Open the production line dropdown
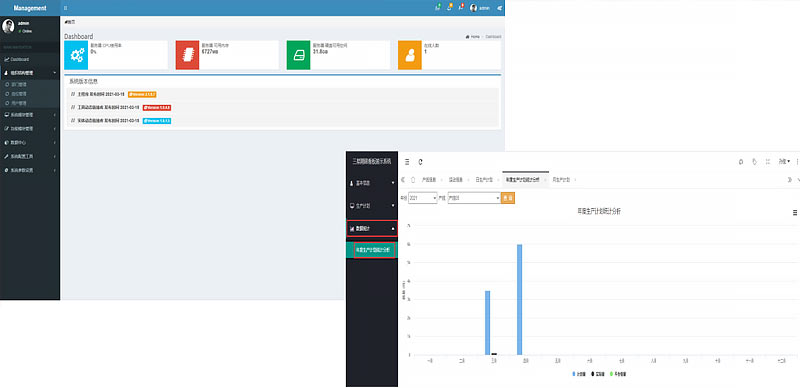This screenshot has height=388, width=800. [474, 198]
